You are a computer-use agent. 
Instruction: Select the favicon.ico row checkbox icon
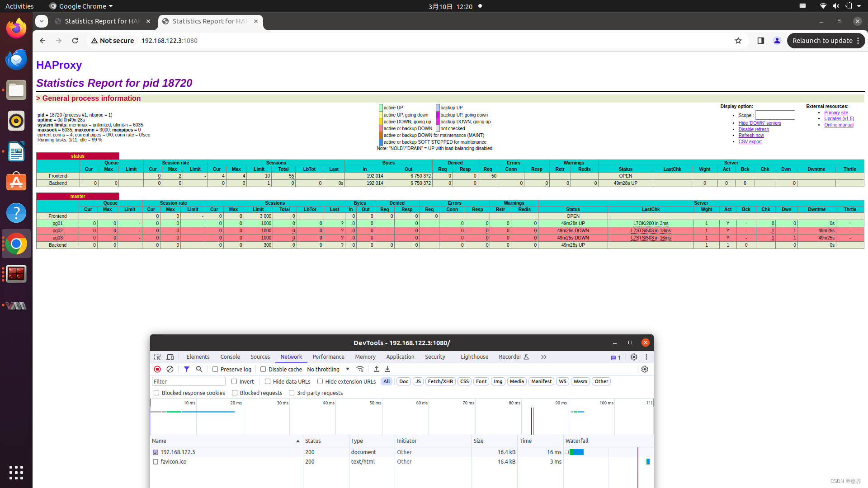tap(156, 462)
